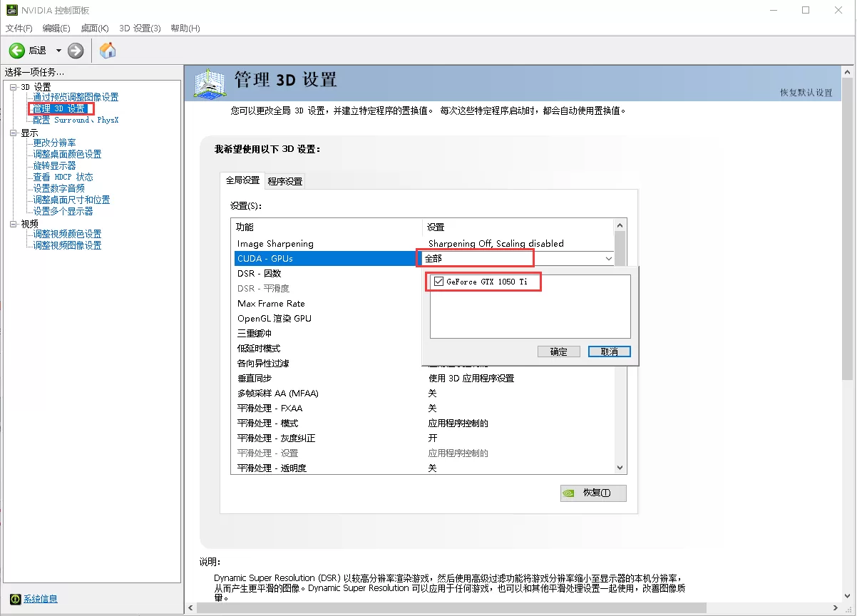Open the 桌面(K) menu
Screen dimensions: 857x616
pos(94,28)
